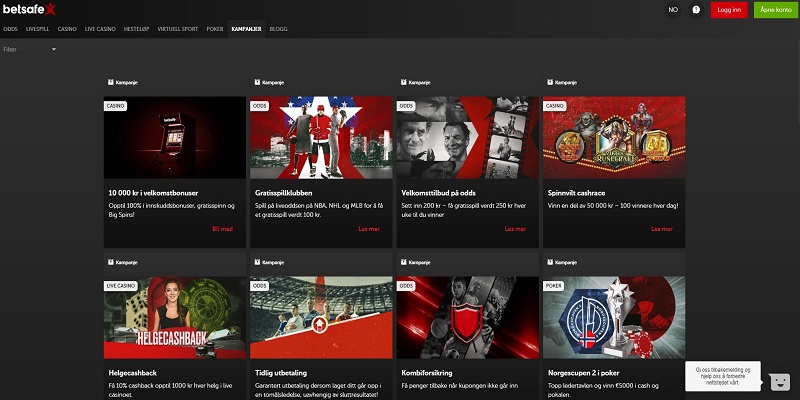The height and width of the screenshot is (400, 800).
Task: Click the 'Gratisspillklubben' title
Action: (x=284, y=193)
